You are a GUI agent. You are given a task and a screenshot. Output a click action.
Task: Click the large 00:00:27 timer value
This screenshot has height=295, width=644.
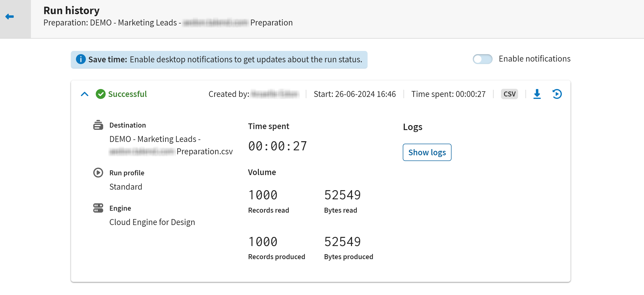click(x=277, y=146)
